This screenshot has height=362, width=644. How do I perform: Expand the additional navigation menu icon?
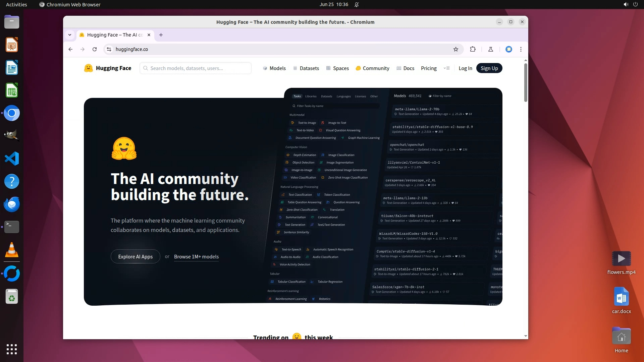[446, 68]
